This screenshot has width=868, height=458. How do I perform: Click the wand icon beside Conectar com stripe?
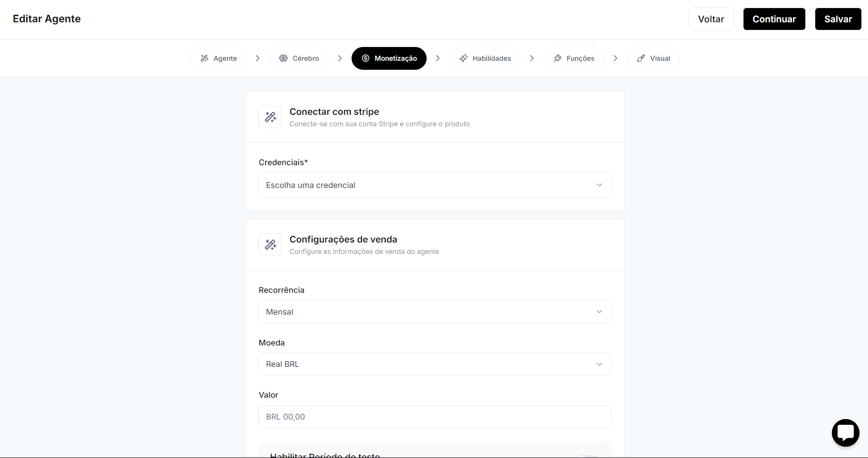[270, 117]
